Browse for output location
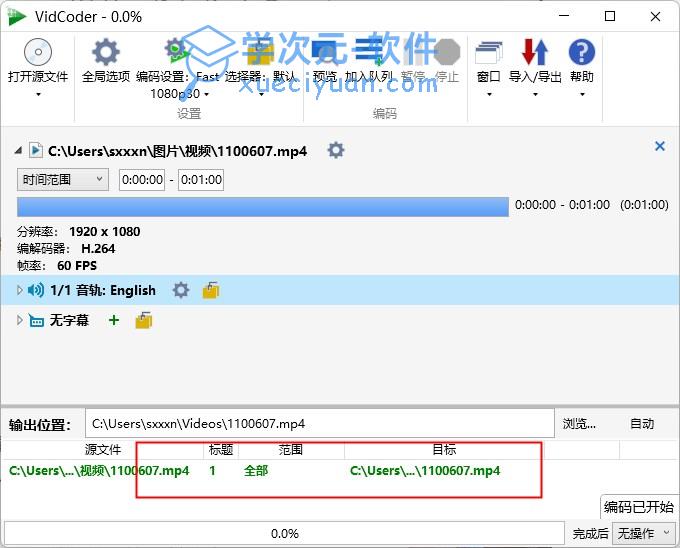Viewport: 680px width, 548px height. [x=579, y=424]
